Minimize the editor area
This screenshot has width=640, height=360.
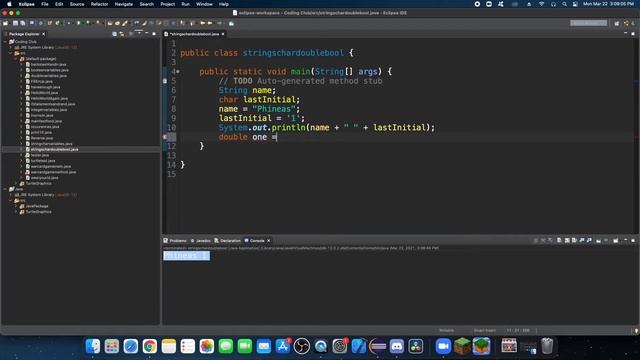pyautogui.click(x=626, y=34)
